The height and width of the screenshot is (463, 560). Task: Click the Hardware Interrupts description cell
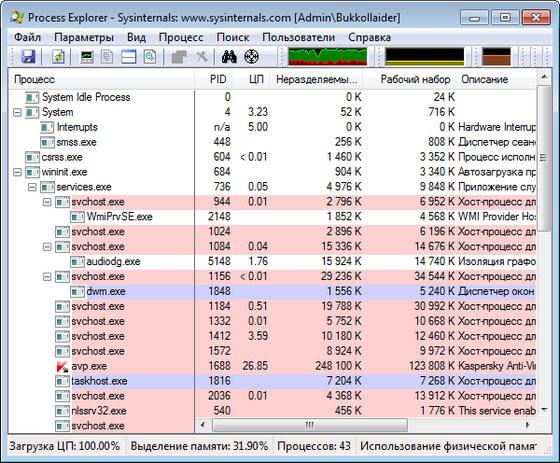click(x=497, y=127)
